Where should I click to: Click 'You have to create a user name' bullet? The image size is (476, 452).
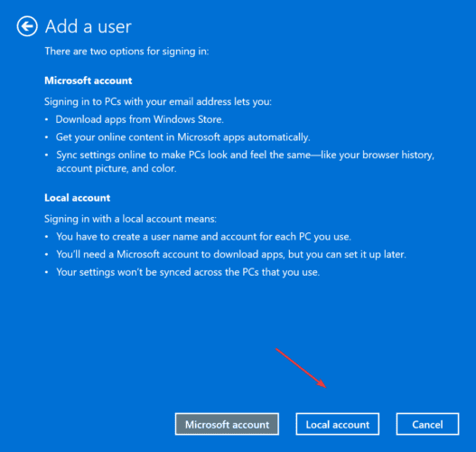tap(204, 237)
